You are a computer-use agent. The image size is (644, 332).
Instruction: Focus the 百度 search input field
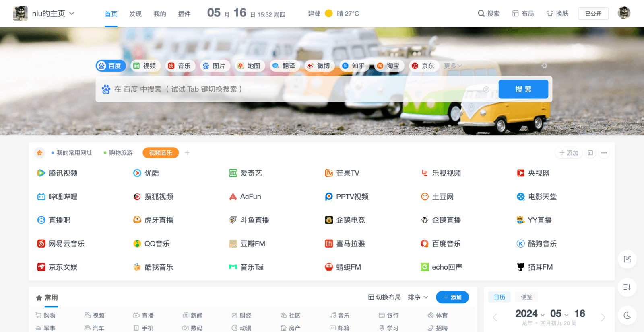coord(297,89)
